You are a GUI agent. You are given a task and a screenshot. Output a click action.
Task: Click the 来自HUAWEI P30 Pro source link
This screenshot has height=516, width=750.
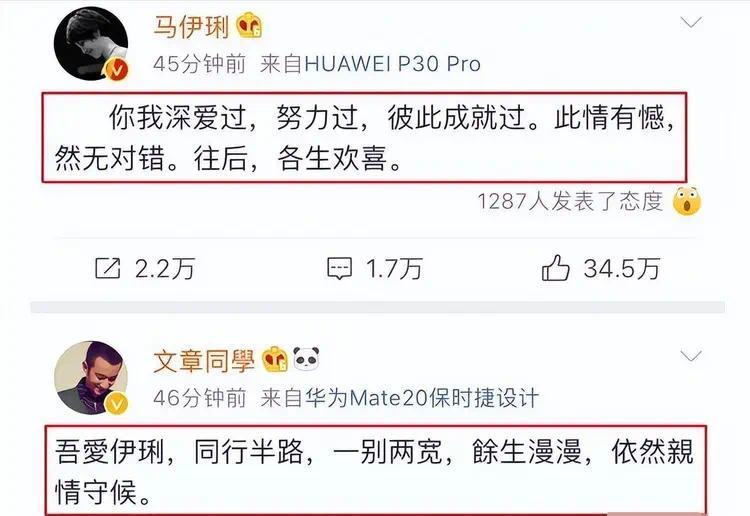370,64
